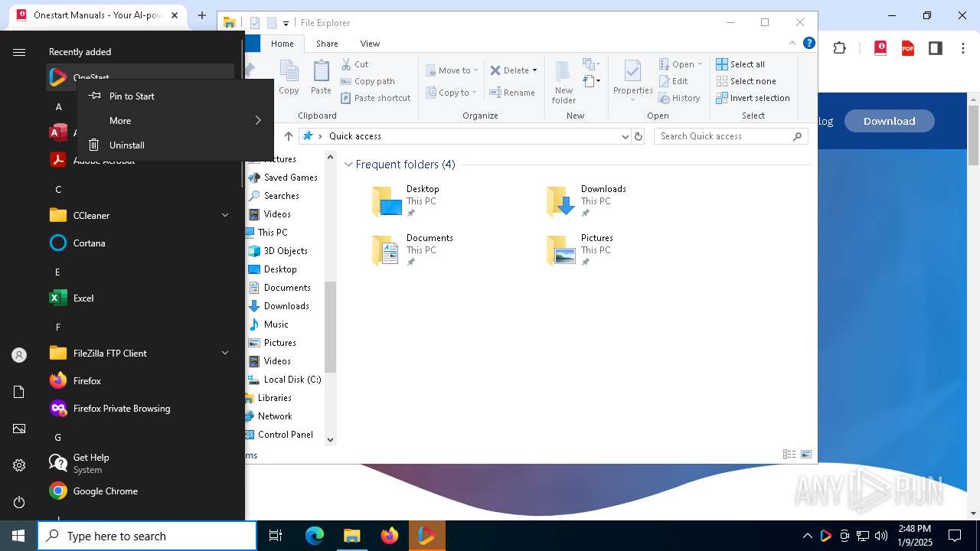
Task: Open Local Disk (C:) in navigation pane
Action: pos(285,380)
